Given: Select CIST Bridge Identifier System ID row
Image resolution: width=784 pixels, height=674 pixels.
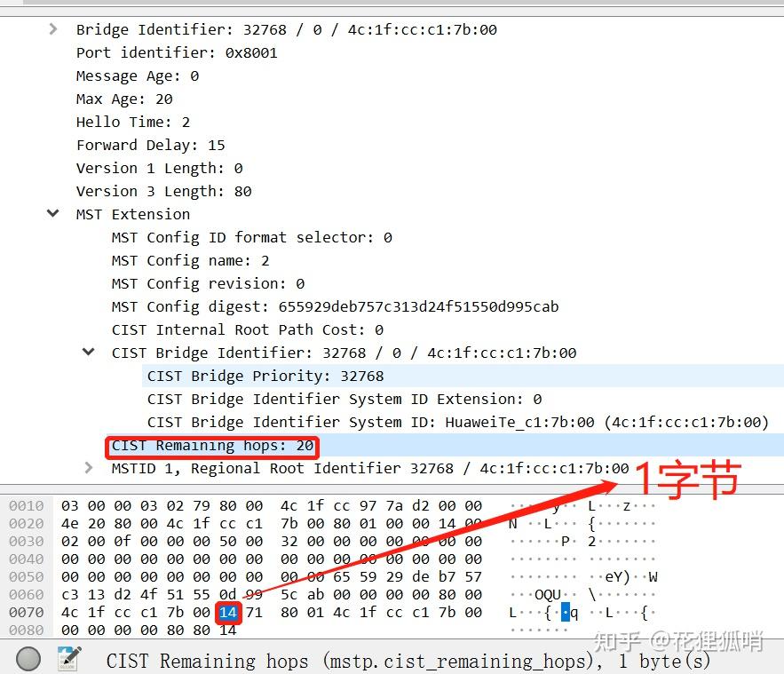Looking at the screenshot, I should pyautogui.click(x=457, y=422).
